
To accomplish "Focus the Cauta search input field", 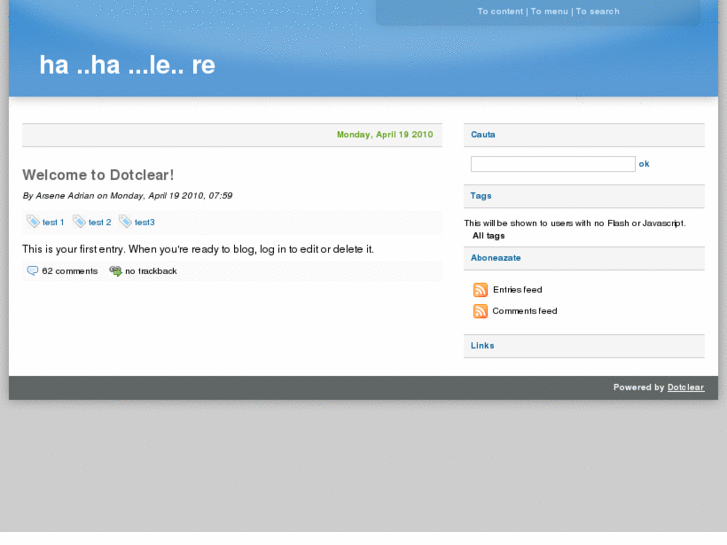I will [553, 164].
